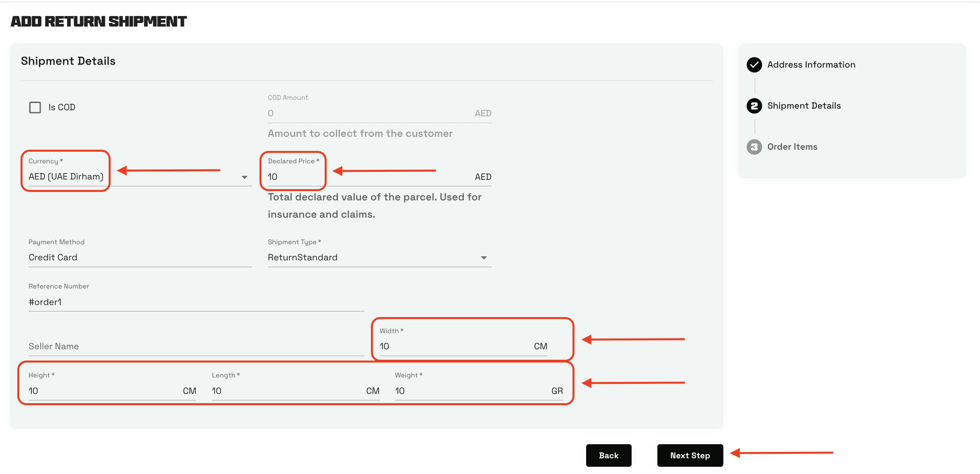The width and height of the screenshot is (980, 474).
Task: Click the Seller Name input field
Action: 196,346
